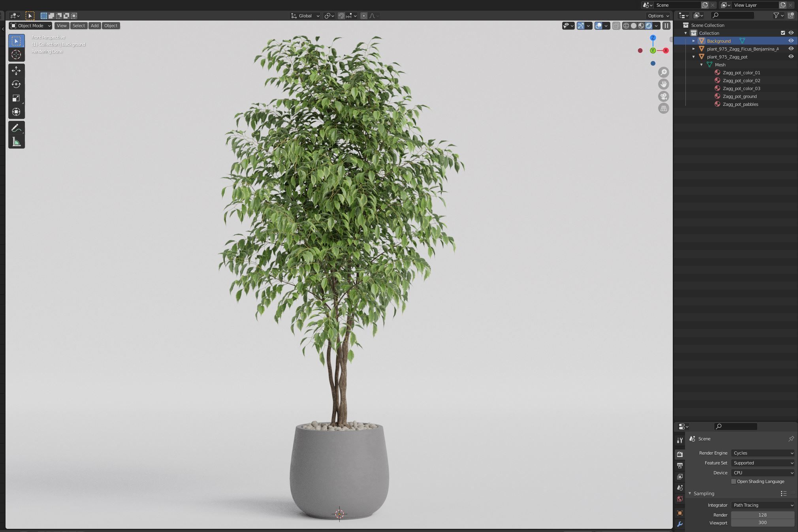The height and width of the screenshot is (532, 798).
Task: Select the Cursor tool
Action: pyautogui.click(x=16, y=55)
